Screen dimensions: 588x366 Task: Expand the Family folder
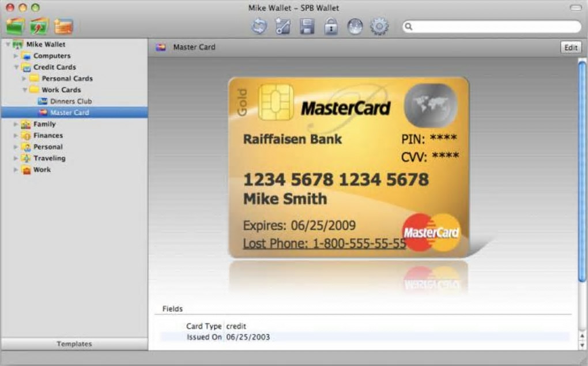[x=16, y=124]
